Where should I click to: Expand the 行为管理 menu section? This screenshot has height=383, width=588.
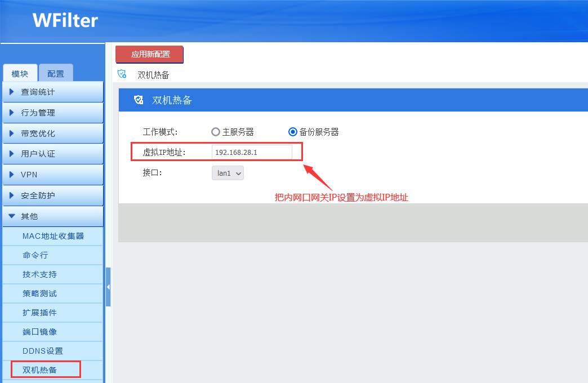point(52,113)
